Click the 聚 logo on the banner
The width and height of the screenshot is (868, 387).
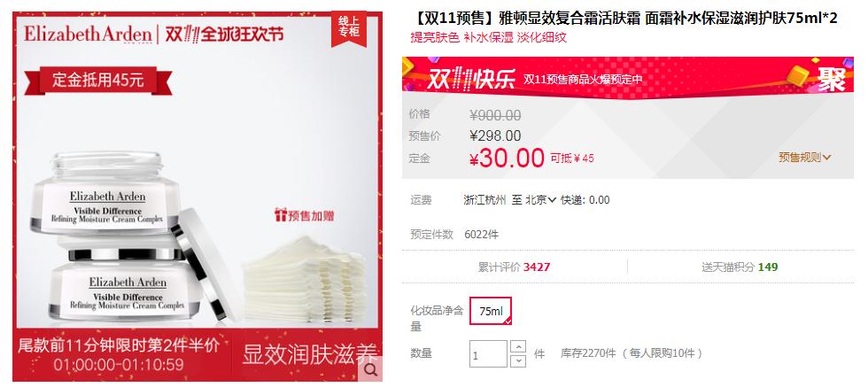(832, 79)
